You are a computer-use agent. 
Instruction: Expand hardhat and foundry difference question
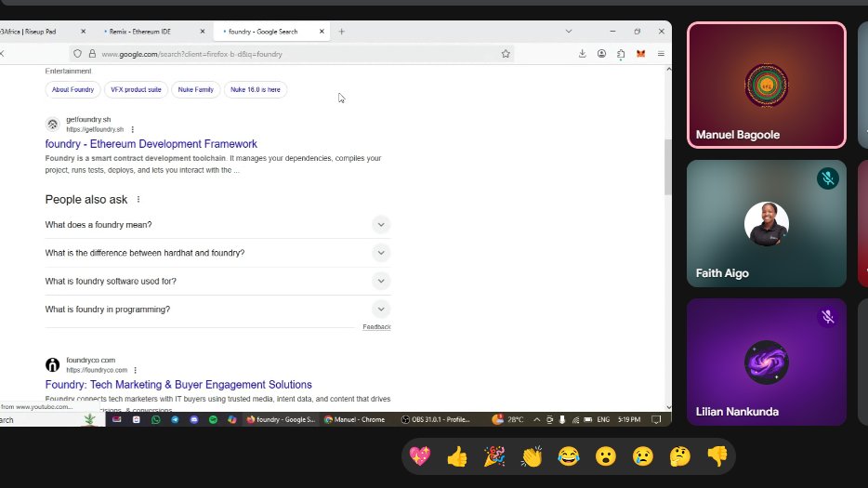click(218, 253)
